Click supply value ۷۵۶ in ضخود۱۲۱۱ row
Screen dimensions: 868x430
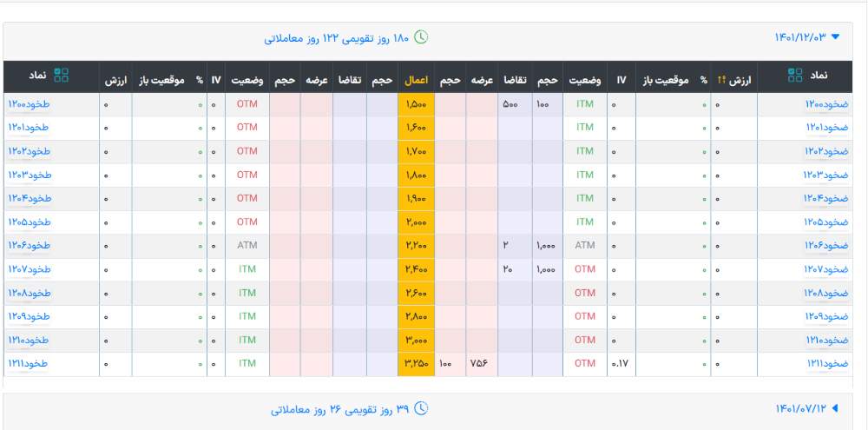click(x=478, y=363)
